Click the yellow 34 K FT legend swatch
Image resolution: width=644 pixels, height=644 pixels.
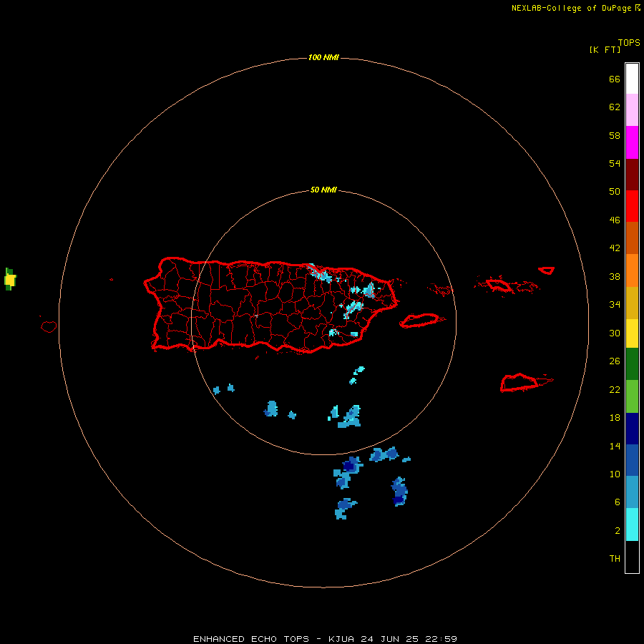pyautogui.click(x=632, y=333)
